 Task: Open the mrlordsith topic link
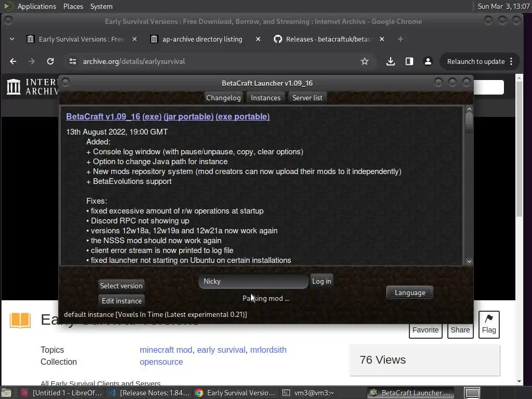pos(269,350)
